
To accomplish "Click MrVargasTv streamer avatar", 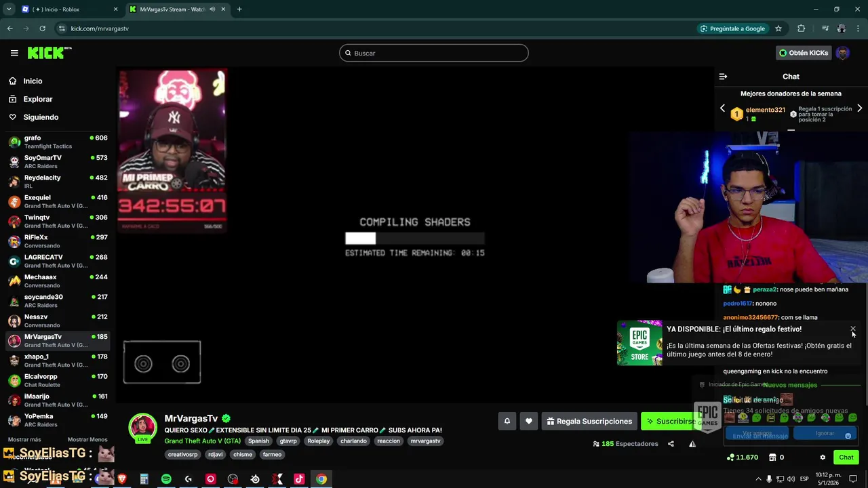I will tap(143, 427).
